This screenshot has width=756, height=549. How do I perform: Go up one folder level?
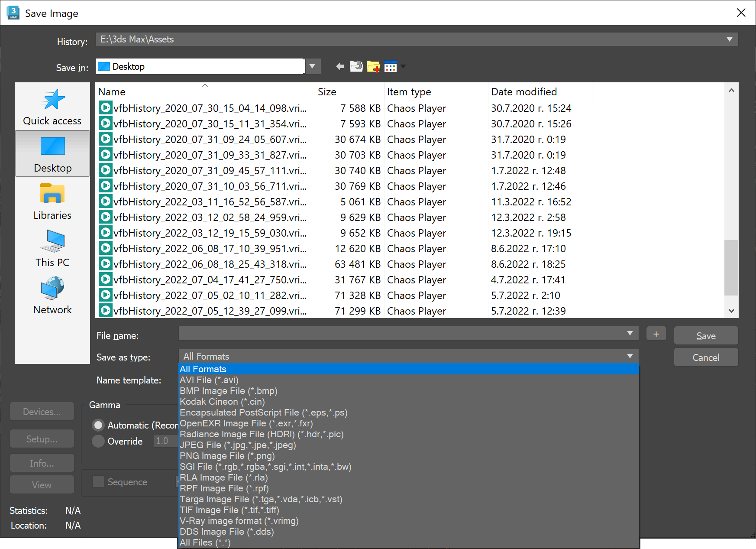click(x=356, y=66)
